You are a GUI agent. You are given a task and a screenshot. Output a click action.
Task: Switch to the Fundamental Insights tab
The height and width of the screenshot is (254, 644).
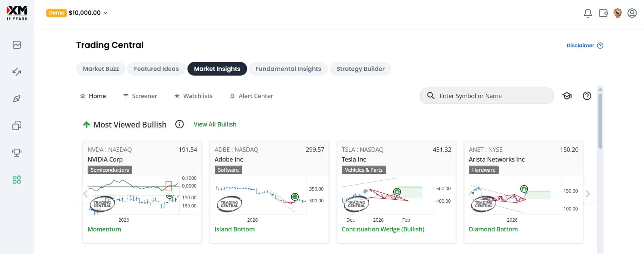coord(288,68)
